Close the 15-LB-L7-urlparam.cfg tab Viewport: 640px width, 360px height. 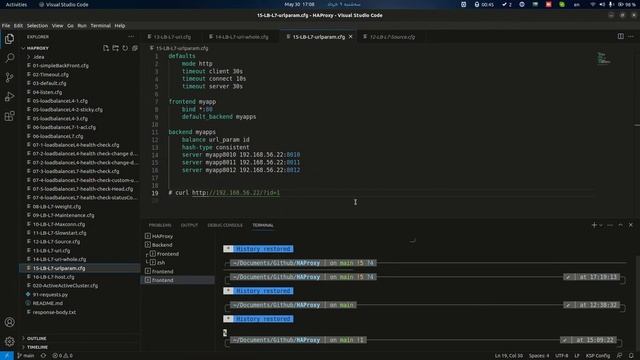point(350,37)
